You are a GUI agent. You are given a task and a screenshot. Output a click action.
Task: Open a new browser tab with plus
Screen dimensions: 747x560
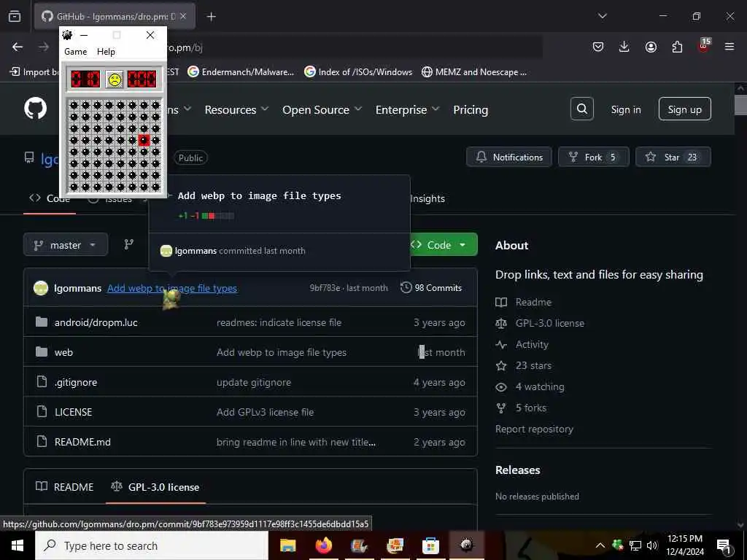(x=211, y=17)
